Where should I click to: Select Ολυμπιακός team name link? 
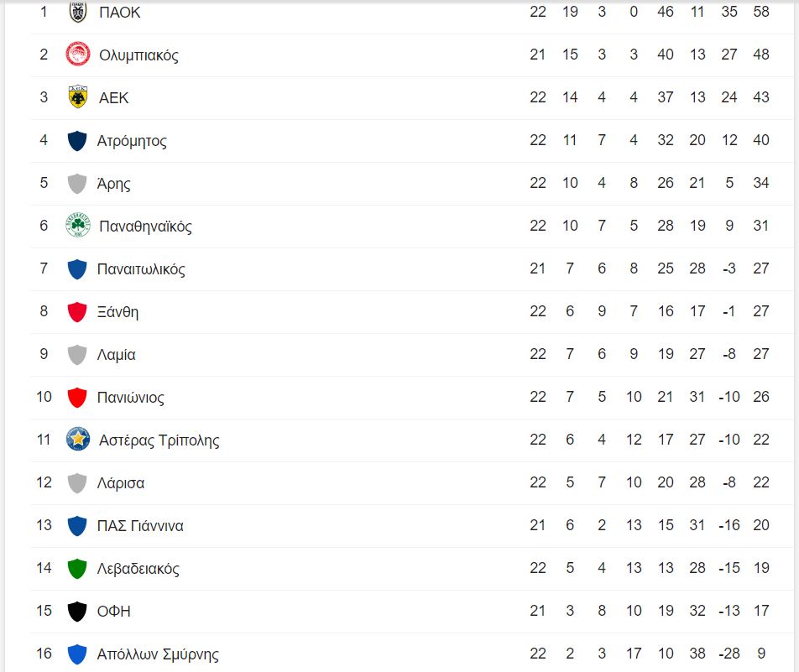pyautogui.click(x=138, y=55)
